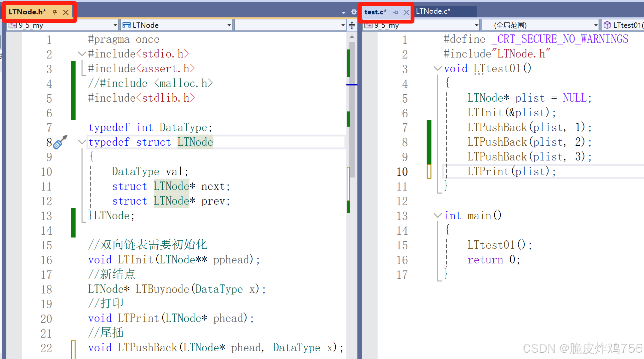The width and height of the screenshot is (644, 359).
Task: Close the test.c* tab
Action: click(x=406, y=12)
